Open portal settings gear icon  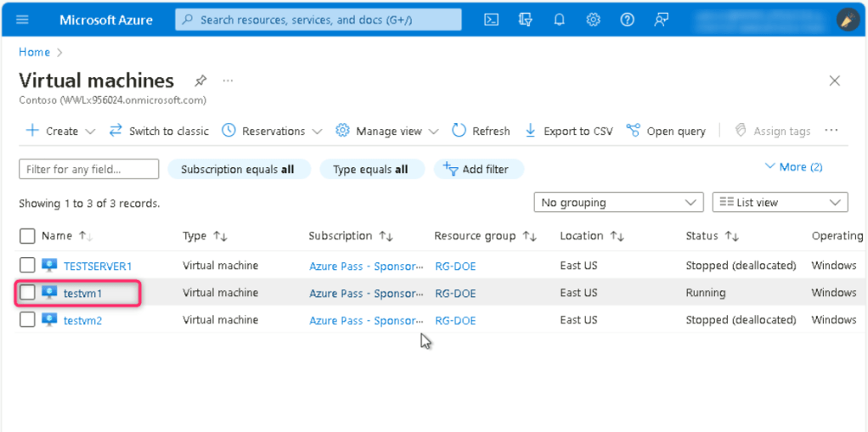(x=593, y=20)
